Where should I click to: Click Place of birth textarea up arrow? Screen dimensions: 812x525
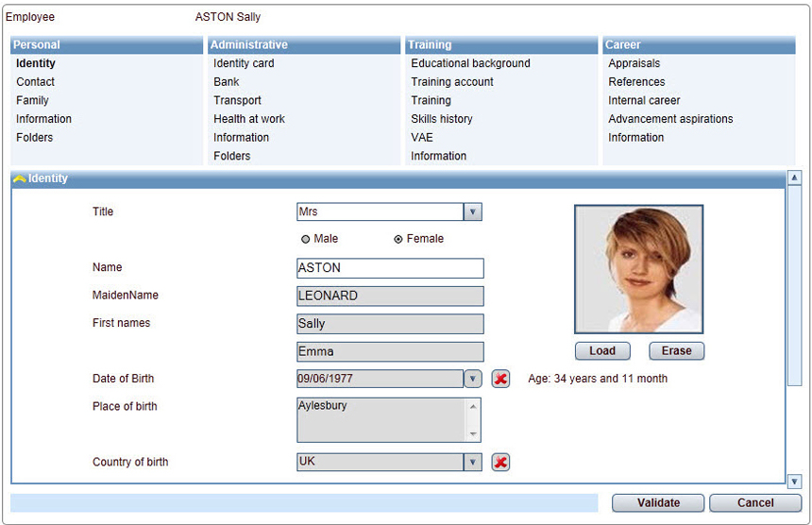coord(473,406)
